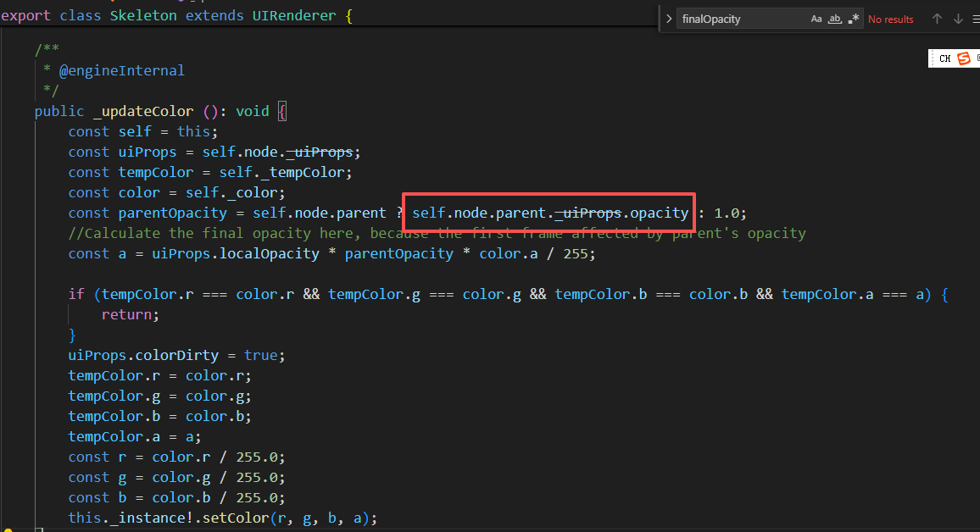Click the UIRenderer class name
The height and width of the screenshot is (532, 980).
point(287,16)
